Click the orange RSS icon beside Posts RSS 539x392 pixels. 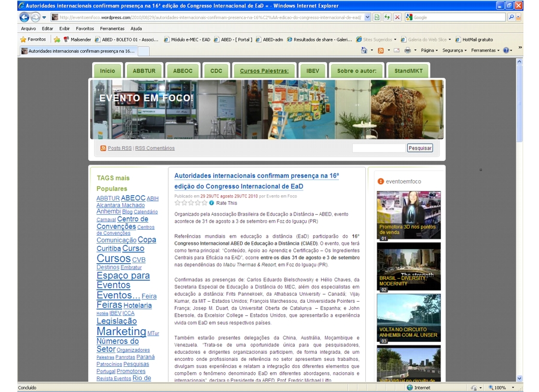(103, 148)
